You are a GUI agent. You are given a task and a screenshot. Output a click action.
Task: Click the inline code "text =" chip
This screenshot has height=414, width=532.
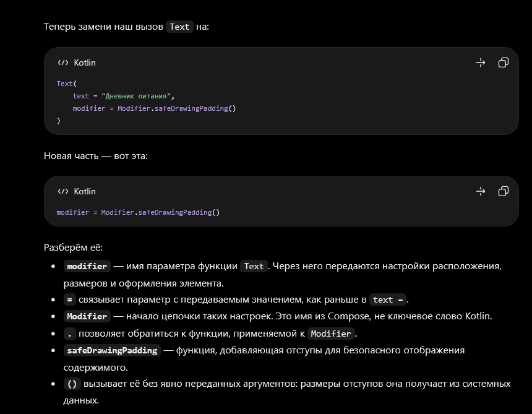(x=388, y=300)
